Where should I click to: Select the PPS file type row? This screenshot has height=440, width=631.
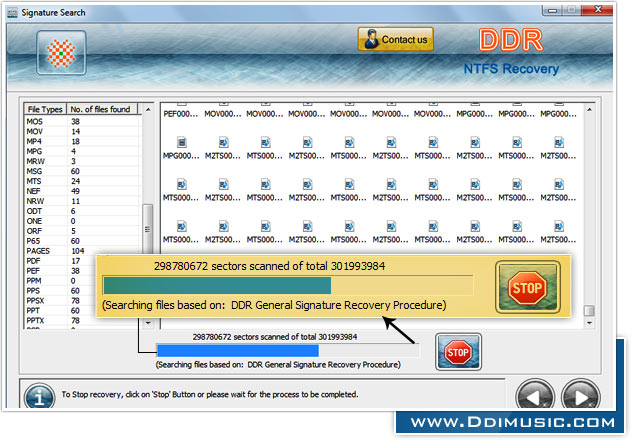(x=60, y=291)
